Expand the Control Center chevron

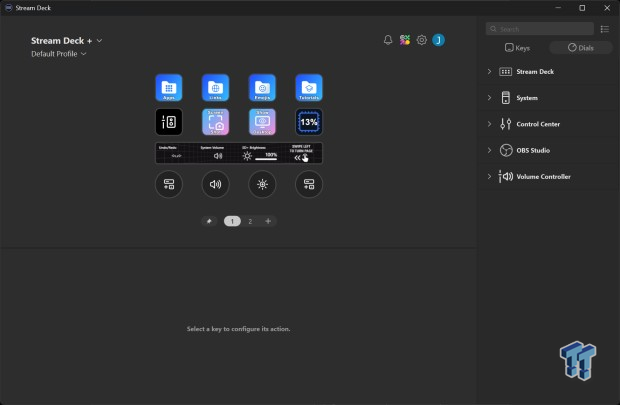pos(490,124)
